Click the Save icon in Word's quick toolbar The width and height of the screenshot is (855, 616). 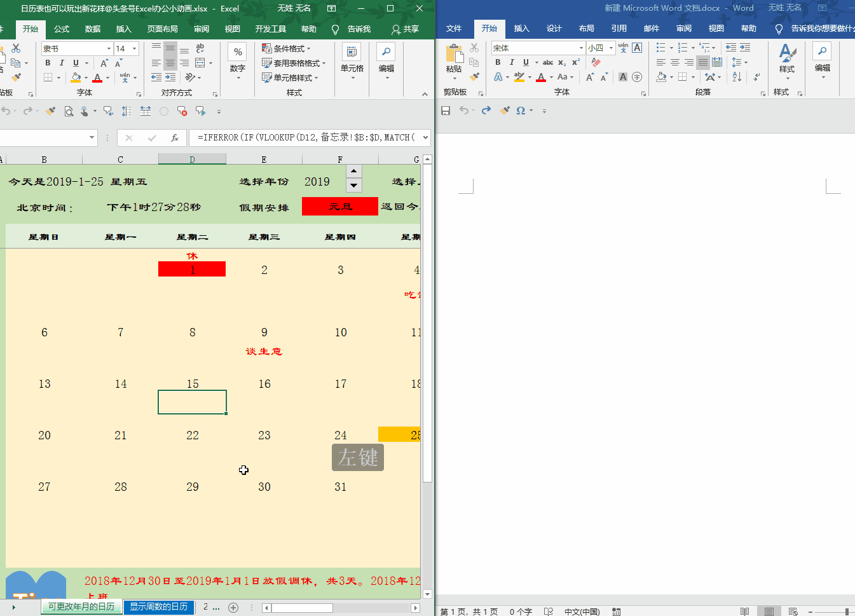(446, 111)
